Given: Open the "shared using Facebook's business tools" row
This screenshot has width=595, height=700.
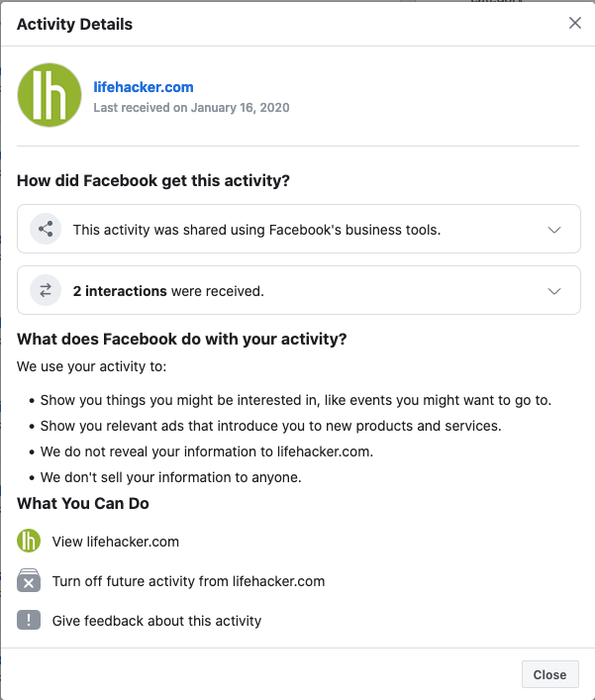Looking at the screenshot, I should 256,230.
